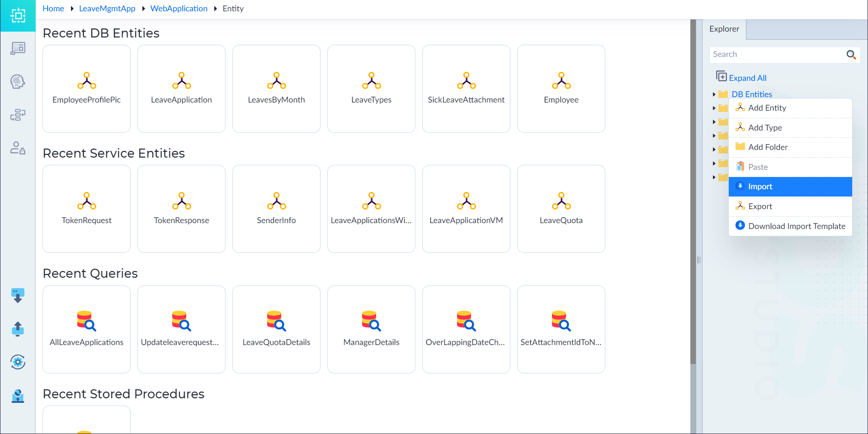This screenshot has width=868, height=434.
Task: Select Add Entity from context menu
Action: click(x=790, y=108)
